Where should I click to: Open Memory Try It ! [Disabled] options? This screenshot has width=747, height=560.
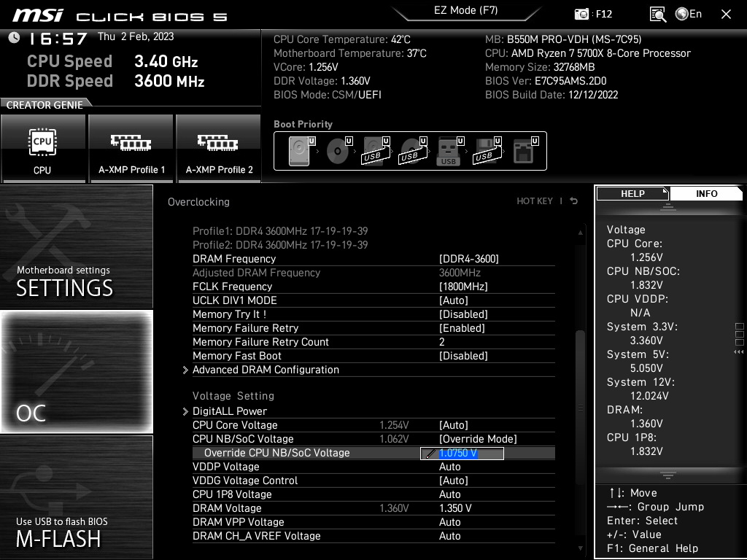pos(463,314)
